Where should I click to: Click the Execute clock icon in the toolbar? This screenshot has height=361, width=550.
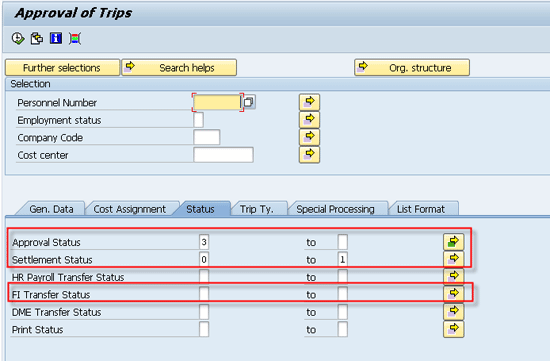pos(18,38)
